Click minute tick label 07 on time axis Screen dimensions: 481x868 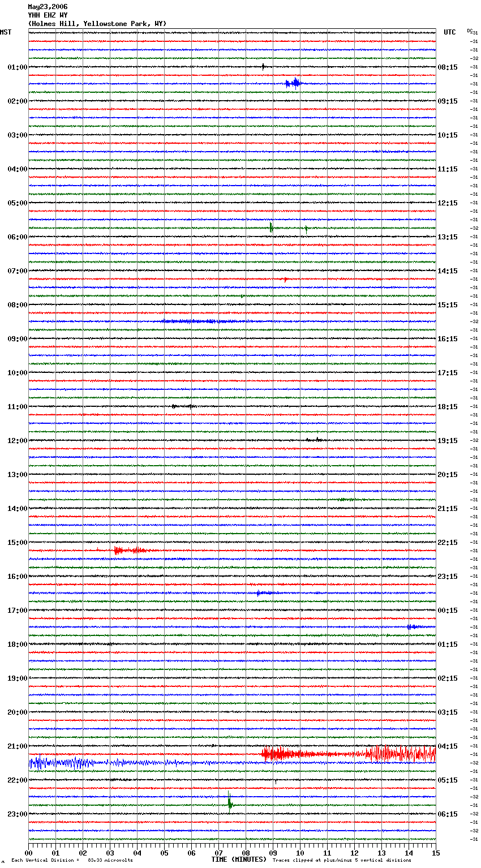point(218,853)
